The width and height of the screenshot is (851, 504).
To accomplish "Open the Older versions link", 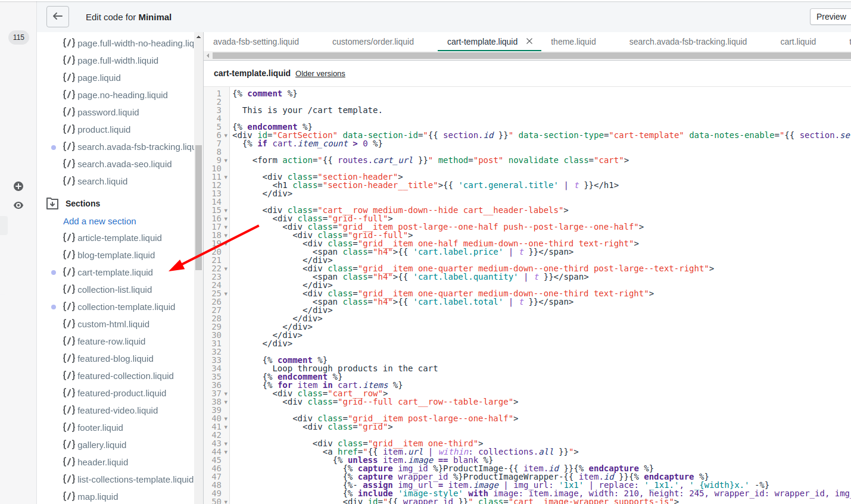I will pyautogui.click(x=320, y=74).
